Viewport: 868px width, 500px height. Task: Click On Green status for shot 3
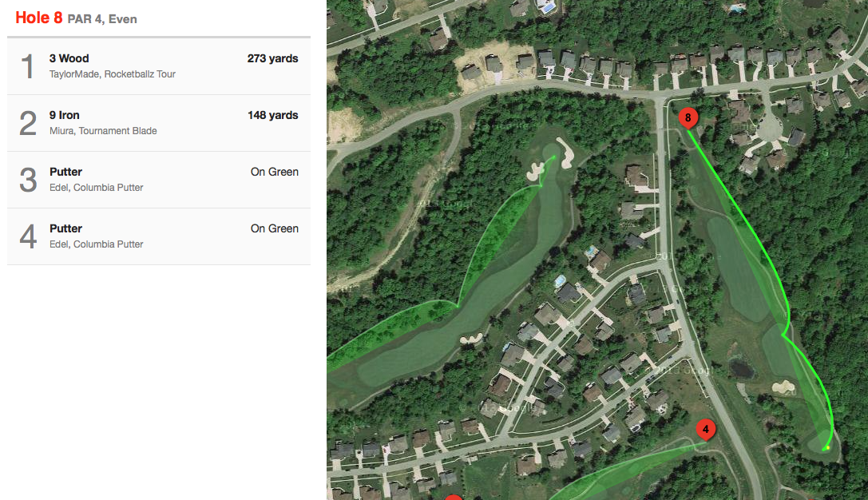click(x=274, y=173)
